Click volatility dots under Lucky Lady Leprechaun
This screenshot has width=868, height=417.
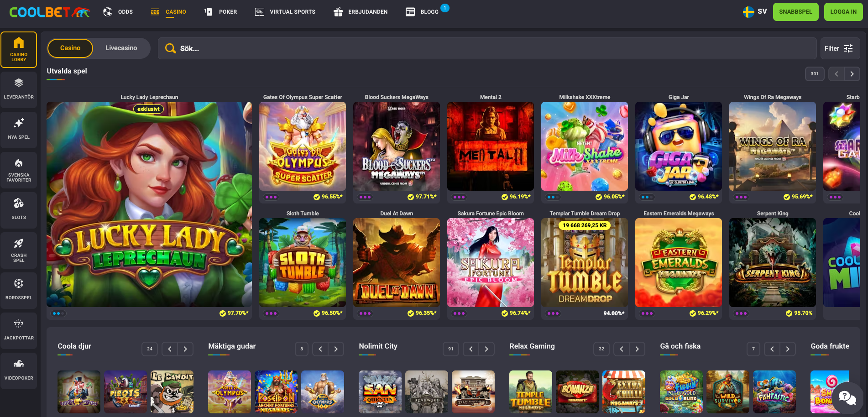58,313
